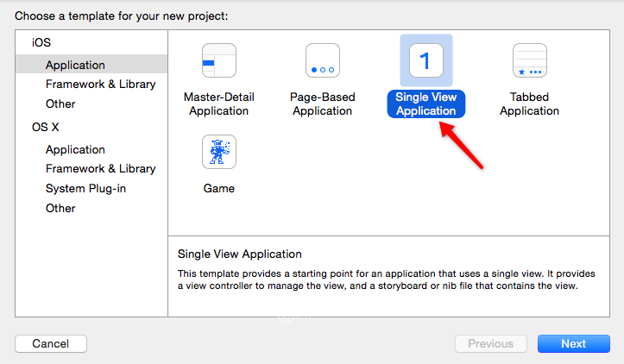Click the Page-Based Application label
624x364 pixels.
tap(323, 104)
